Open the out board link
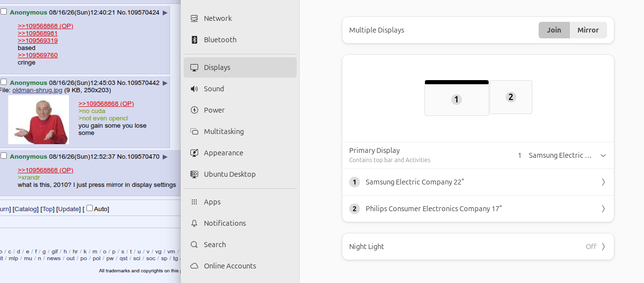The height and width of the screenshot is (283, 644). [70, 258]
